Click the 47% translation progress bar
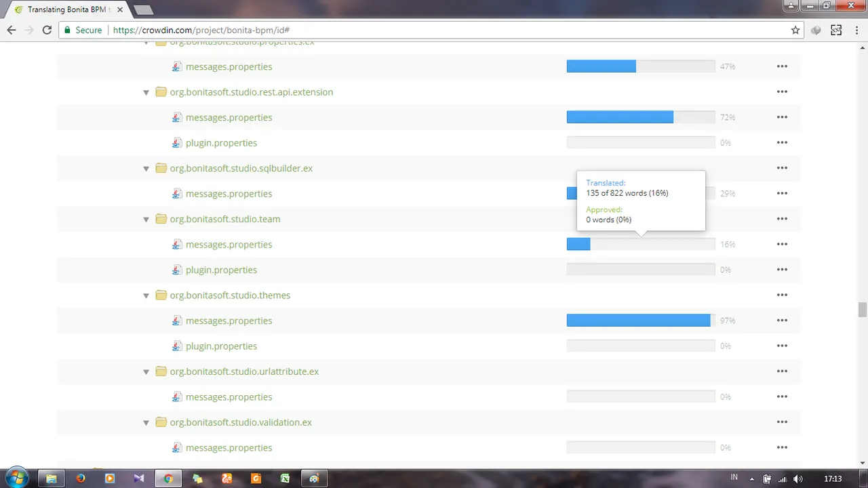Screen dimensions: 868x488 pos(641,66)
